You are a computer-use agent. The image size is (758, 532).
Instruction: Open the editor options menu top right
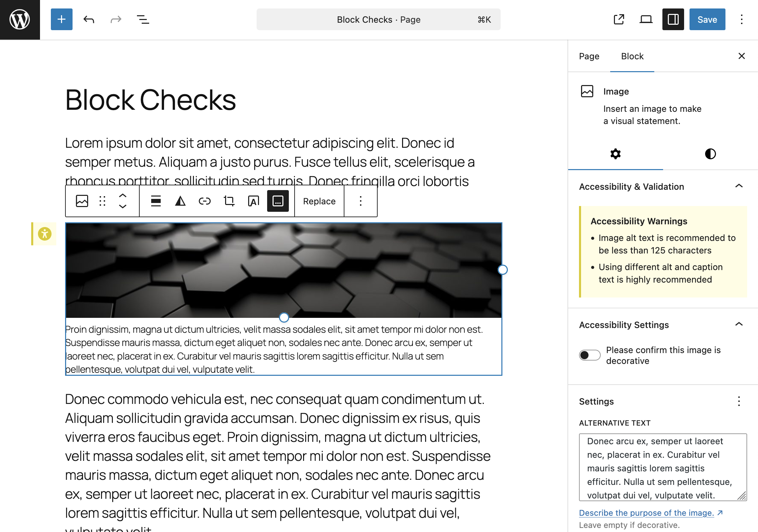click(742, 19)
